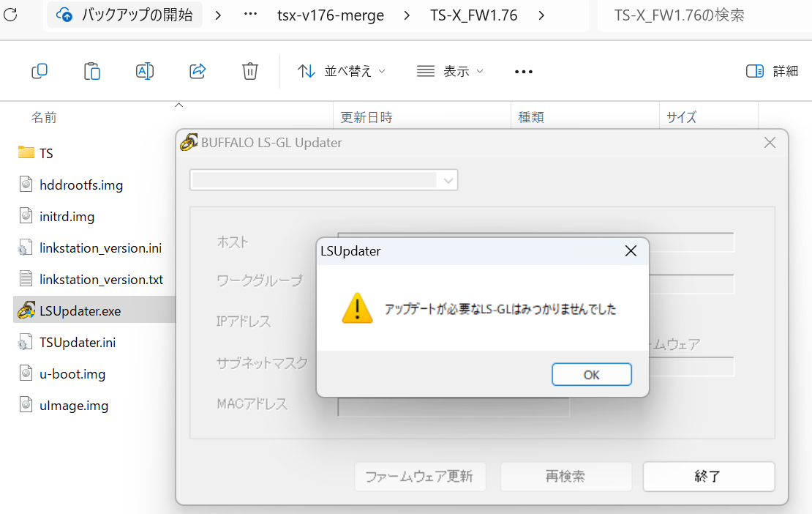This screenshot has height=514, width=812.
Task: Click TSUpdater.ini settings file icon
Action: pyautogui.click(x=25, y=342)
